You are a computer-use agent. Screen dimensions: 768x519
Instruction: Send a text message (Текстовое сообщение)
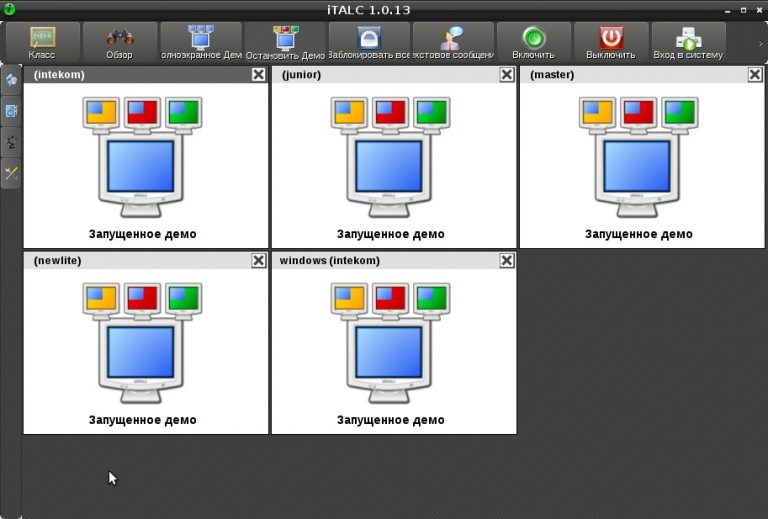click(453, 42)
